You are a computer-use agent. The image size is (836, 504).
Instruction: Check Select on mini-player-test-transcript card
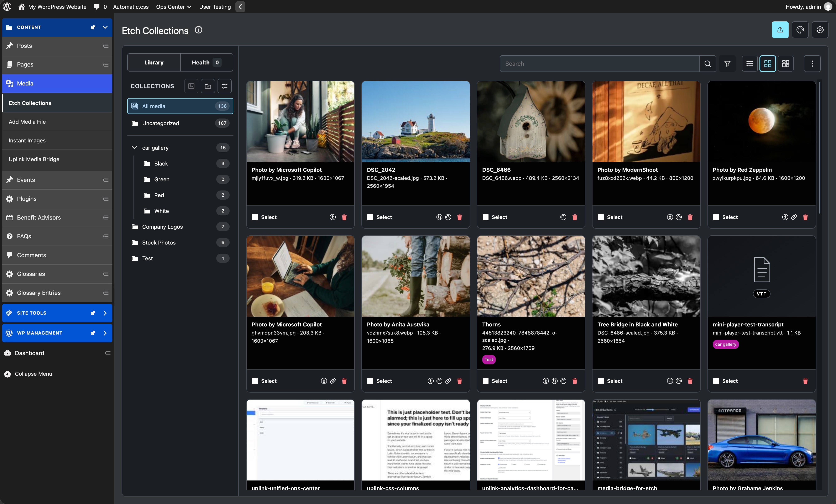(x=716, y=381)
